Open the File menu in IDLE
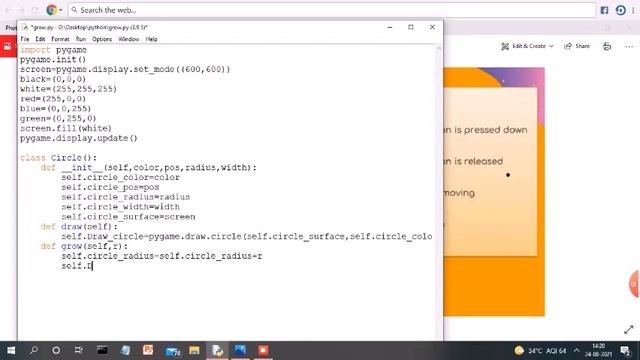This screenshot has width=640, height=360. (x=25, y=39)
